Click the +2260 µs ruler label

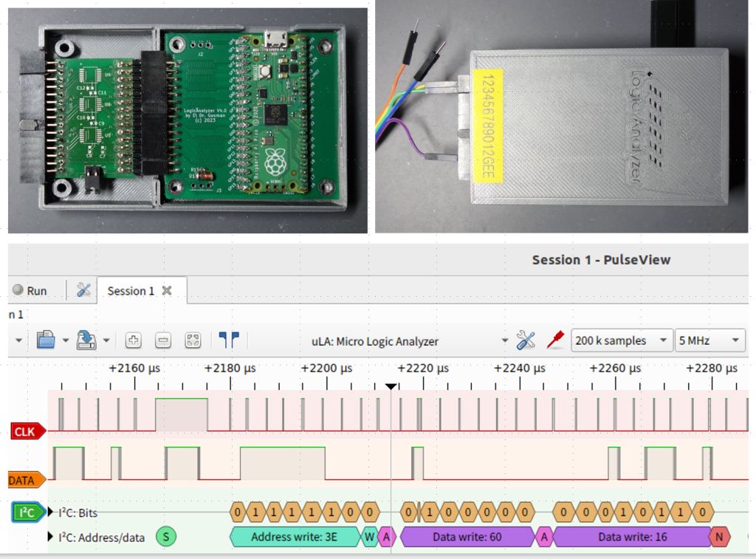(x=615, y=368)
